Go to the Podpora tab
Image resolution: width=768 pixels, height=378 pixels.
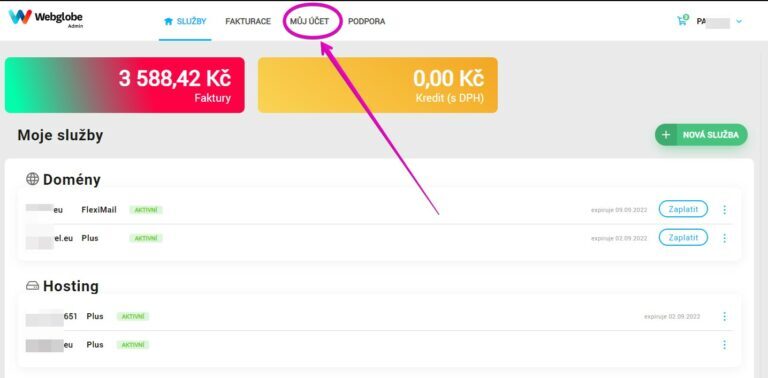(366, 22)
